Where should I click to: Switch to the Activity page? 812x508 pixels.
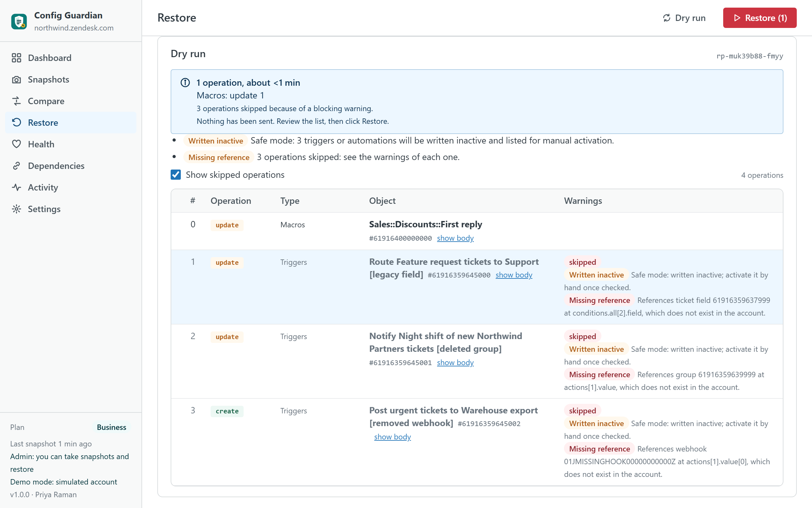coord(71,187)
